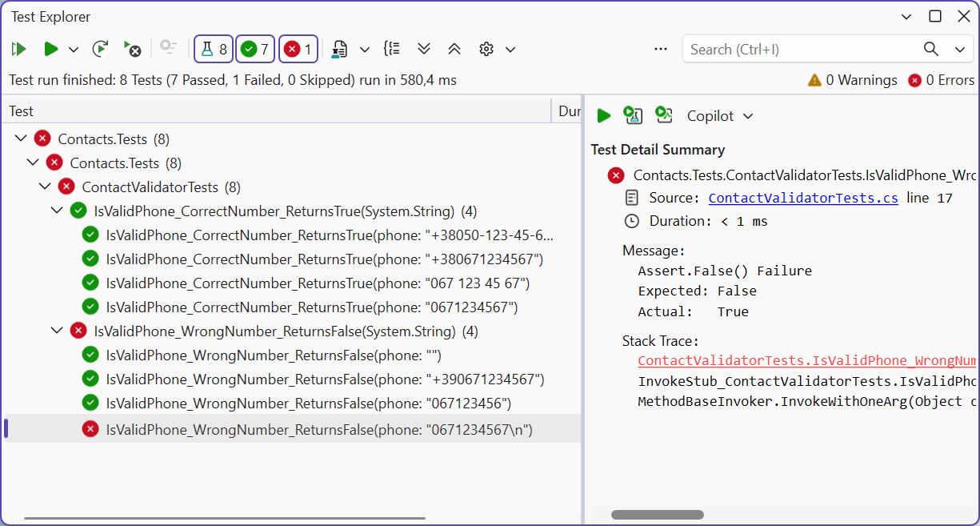Open the Test Explorer window dropdown arrow
Screen dimensions: 980x526
906,16
